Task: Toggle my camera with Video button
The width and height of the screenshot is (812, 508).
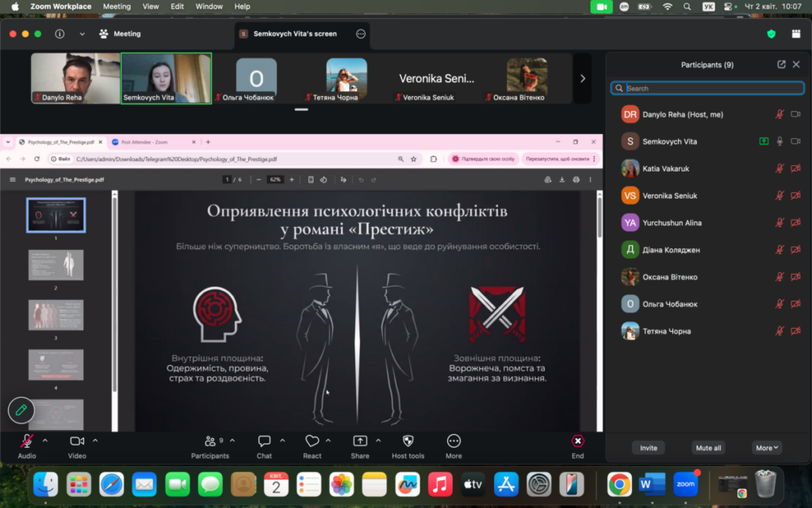Action: coord(77,447)
